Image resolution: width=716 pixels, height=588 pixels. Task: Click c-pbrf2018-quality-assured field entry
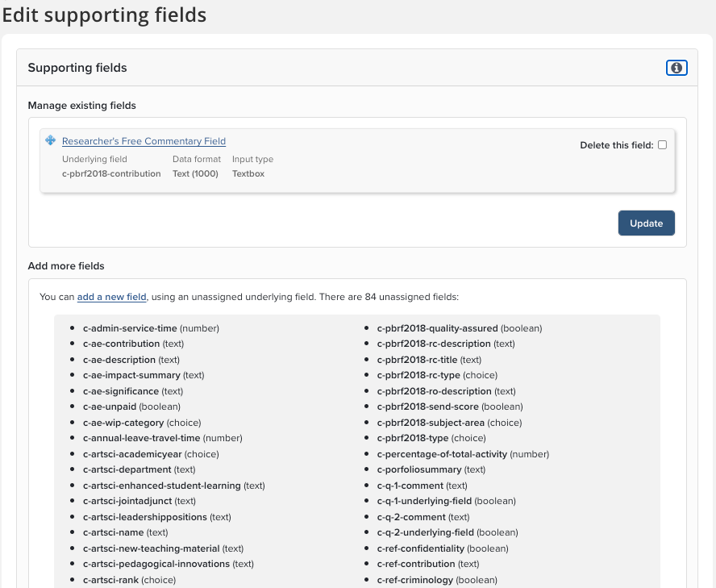tap(437, 328)
